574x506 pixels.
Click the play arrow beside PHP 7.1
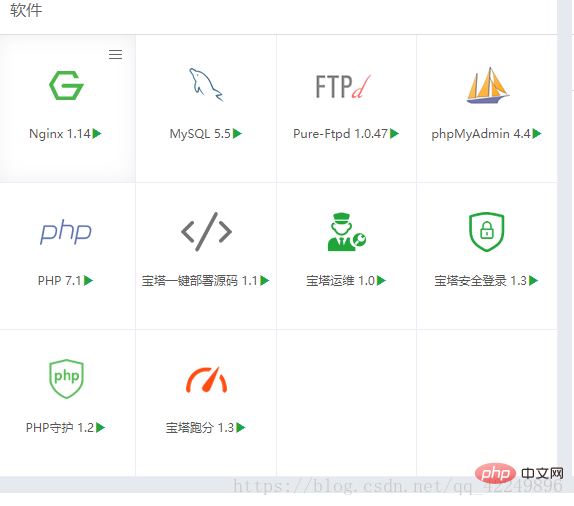tap(88, 280)
